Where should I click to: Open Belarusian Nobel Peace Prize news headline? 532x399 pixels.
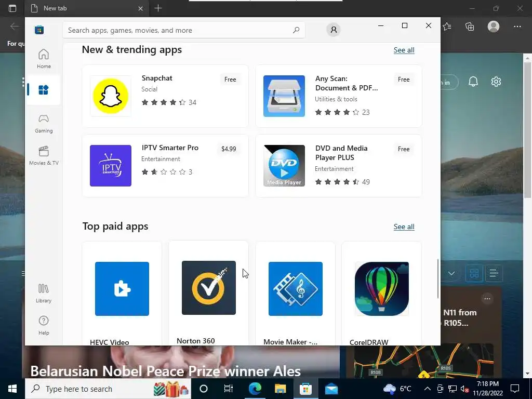tap(166, 371)
